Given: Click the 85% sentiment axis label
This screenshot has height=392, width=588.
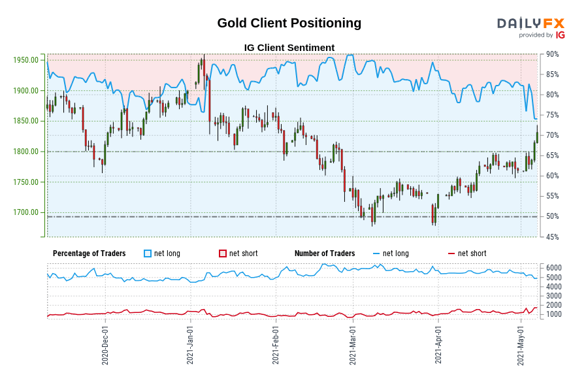Looking at the screenshot, I should pyautogui.click(x=552, y=74).
